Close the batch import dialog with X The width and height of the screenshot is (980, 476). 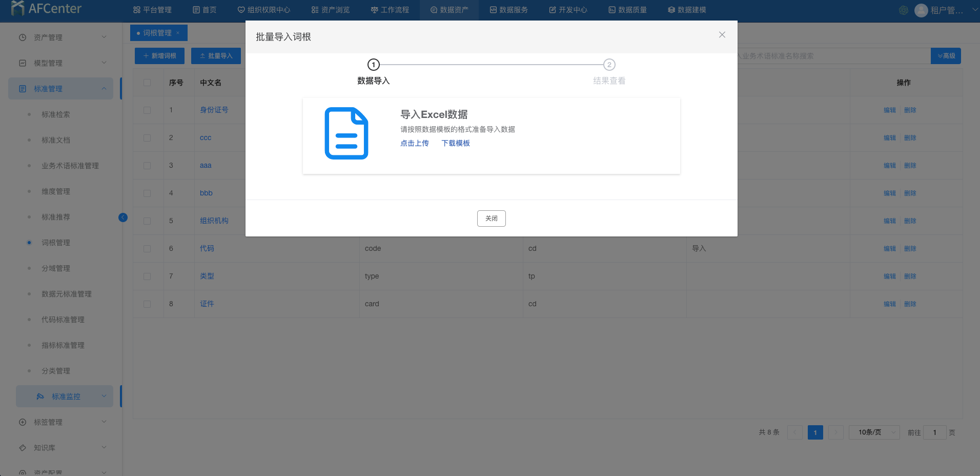click(x=722, y=35)
